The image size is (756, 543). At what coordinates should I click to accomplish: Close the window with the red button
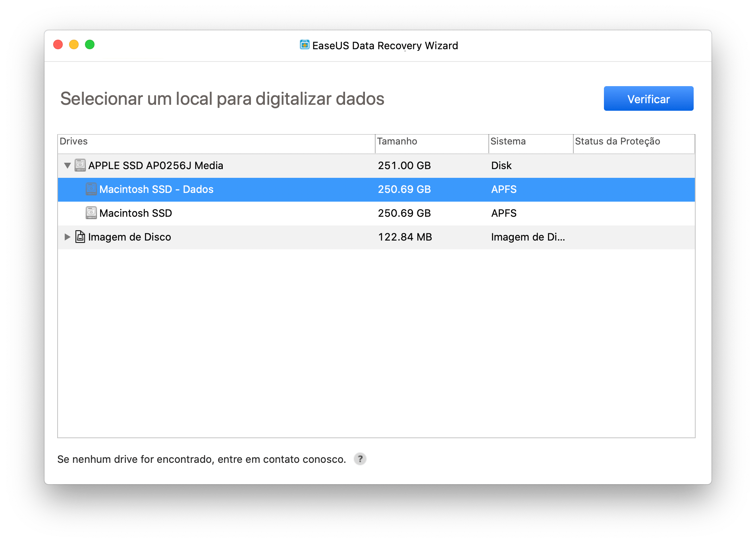click(58, 44)
